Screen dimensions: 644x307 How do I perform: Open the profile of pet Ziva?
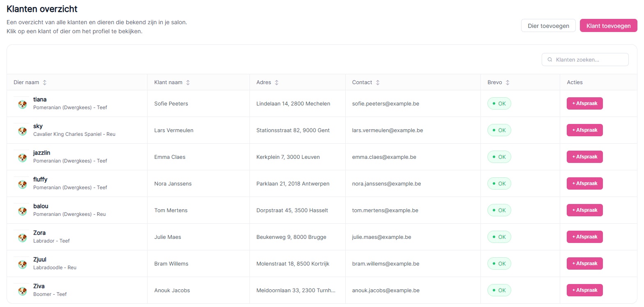(x=39, y=286)
